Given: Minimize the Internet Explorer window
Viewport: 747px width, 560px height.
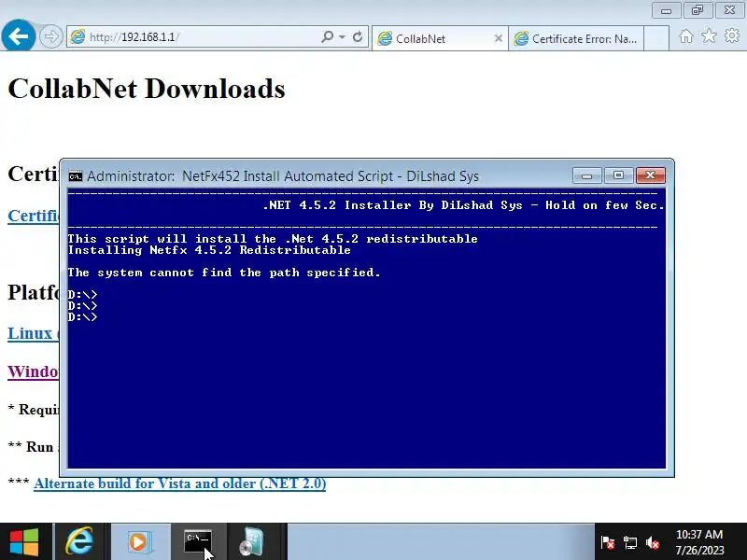Looking at the screenshot, I should click(666, 10).
